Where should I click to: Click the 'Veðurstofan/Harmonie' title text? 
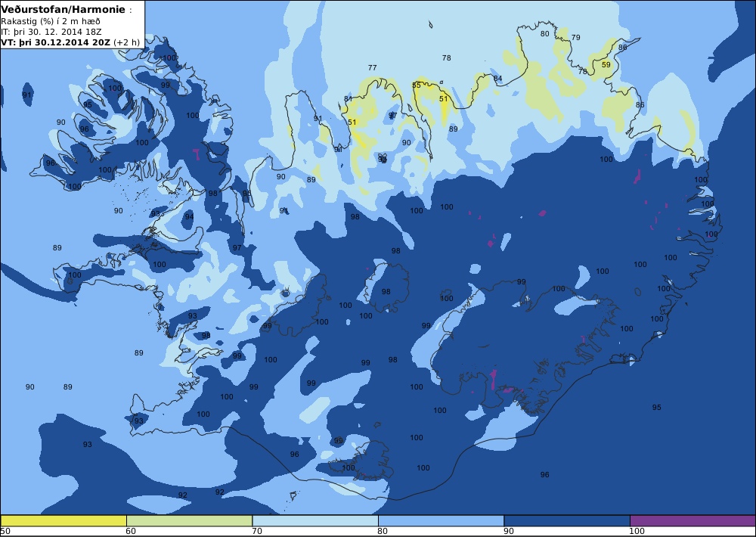[x=64, y=9]
